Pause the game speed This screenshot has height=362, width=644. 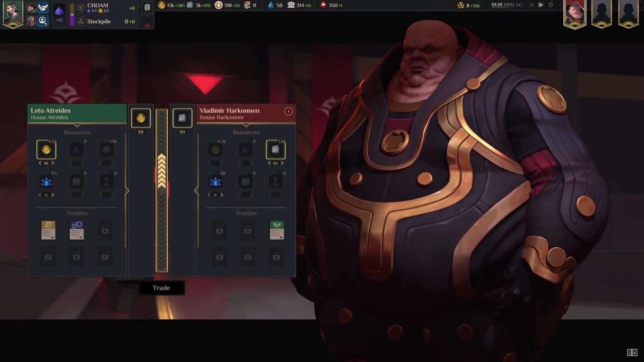[x=532, y=5]
